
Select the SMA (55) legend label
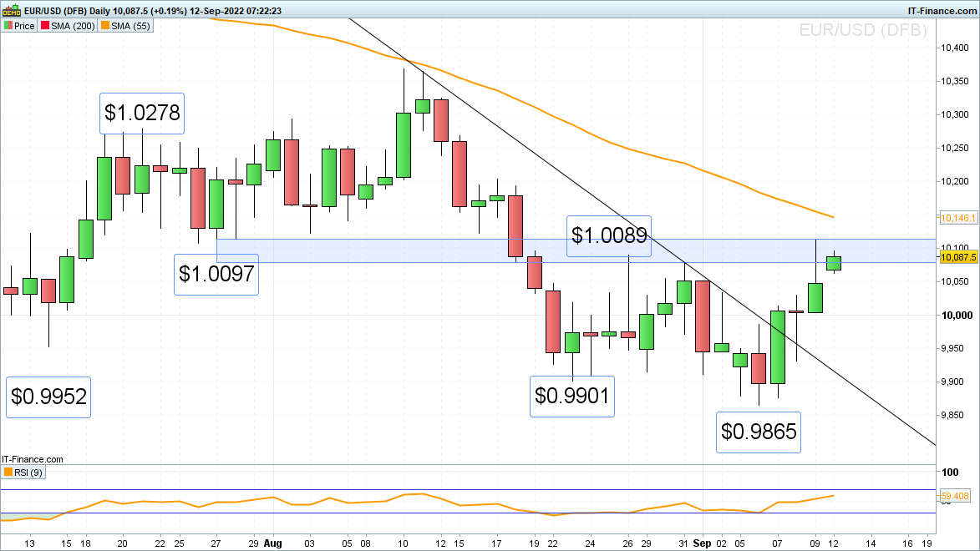130,26
